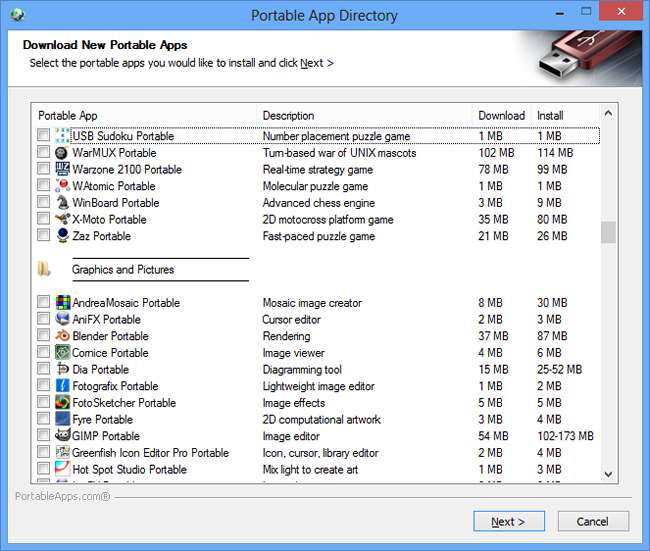
Task: Click the Graphics and Pictures folder icon
Action: point(44,269)
